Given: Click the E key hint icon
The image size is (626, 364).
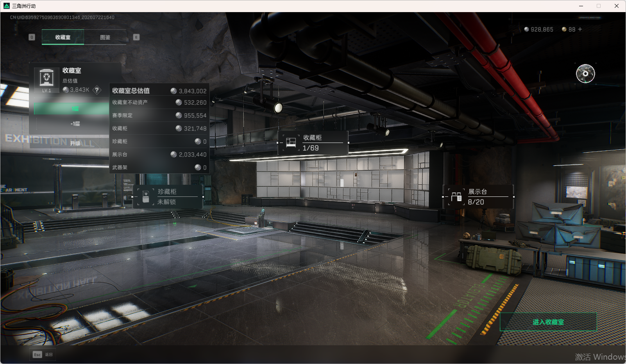Looking at the screenshot, I should click(x=136, y=37).
